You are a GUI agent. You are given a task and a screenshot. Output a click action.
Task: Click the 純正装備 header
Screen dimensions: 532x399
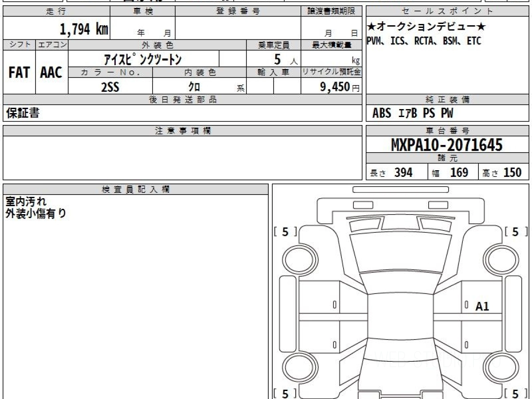(x=448, y=100)
